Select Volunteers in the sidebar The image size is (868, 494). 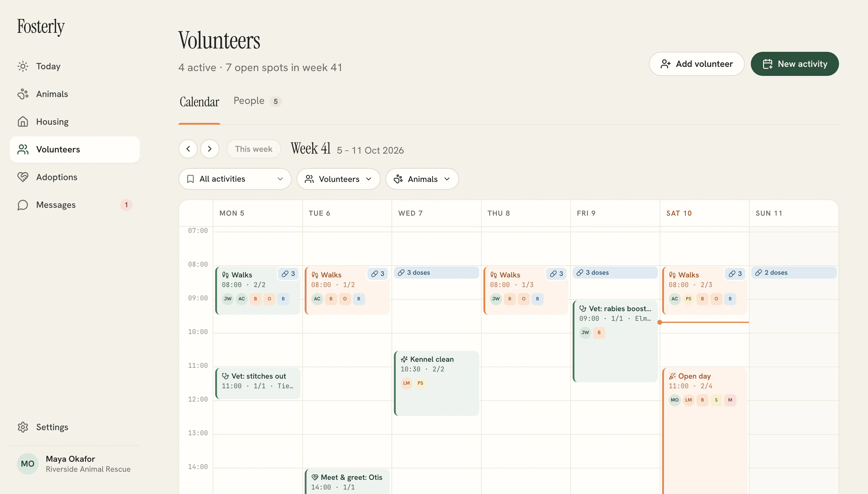point(75,149)
